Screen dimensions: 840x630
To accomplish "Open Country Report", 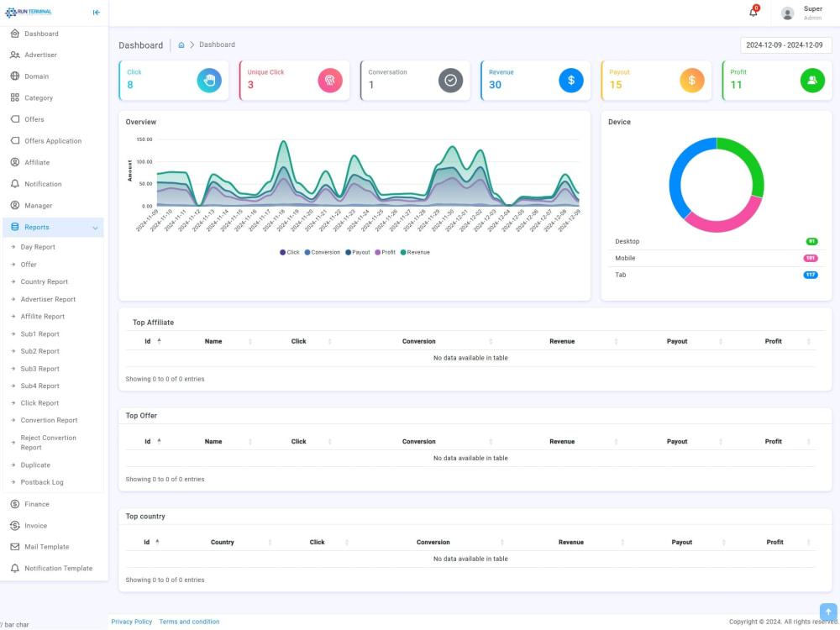I will coord(44,281).
